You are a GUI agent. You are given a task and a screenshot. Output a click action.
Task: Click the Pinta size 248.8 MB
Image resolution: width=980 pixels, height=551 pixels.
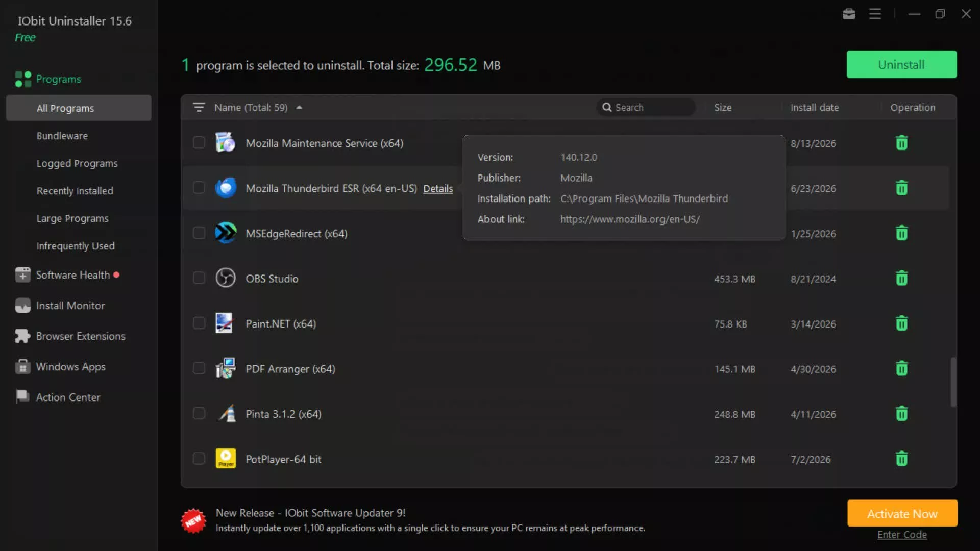coord(734,414)
